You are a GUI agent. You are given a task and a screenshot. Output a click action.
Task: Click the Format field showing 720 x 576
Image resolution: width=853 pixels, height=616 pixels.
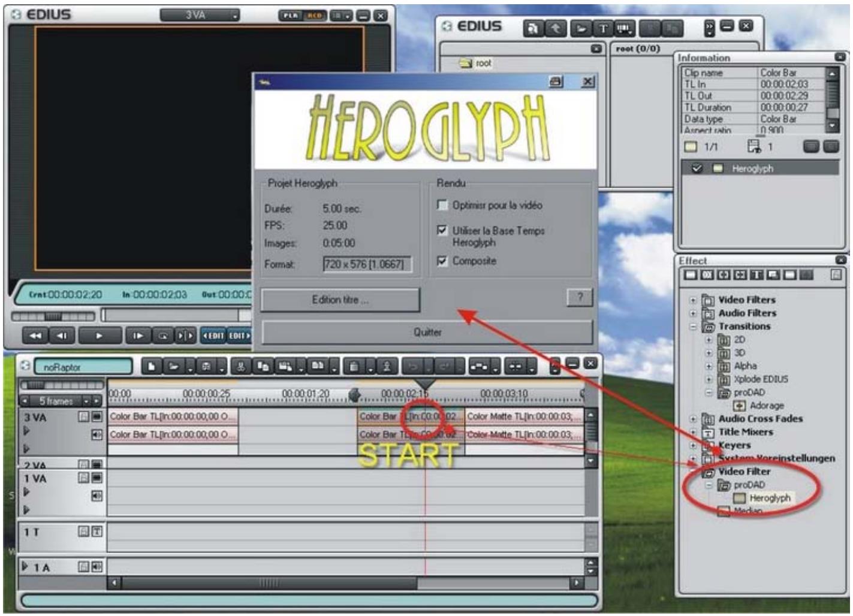(367, 264)
